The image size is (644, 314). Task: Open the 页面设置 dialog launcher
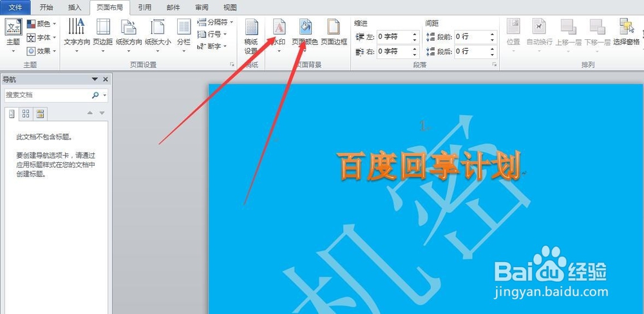pos(232,64)
